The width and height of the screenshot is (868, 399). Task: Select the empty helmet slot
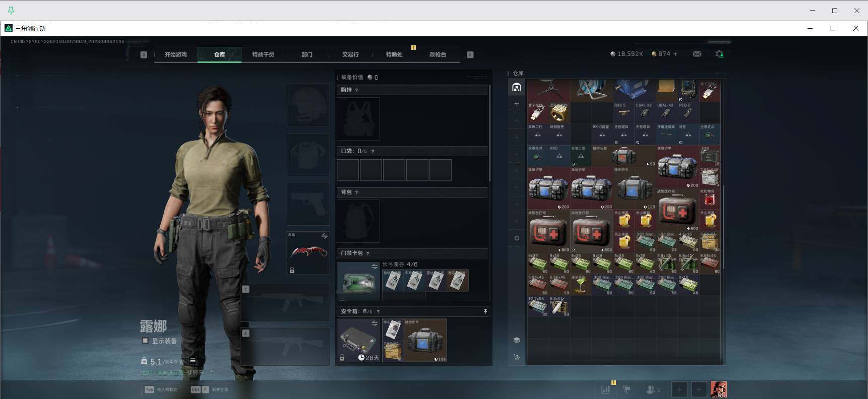(308, 105)
